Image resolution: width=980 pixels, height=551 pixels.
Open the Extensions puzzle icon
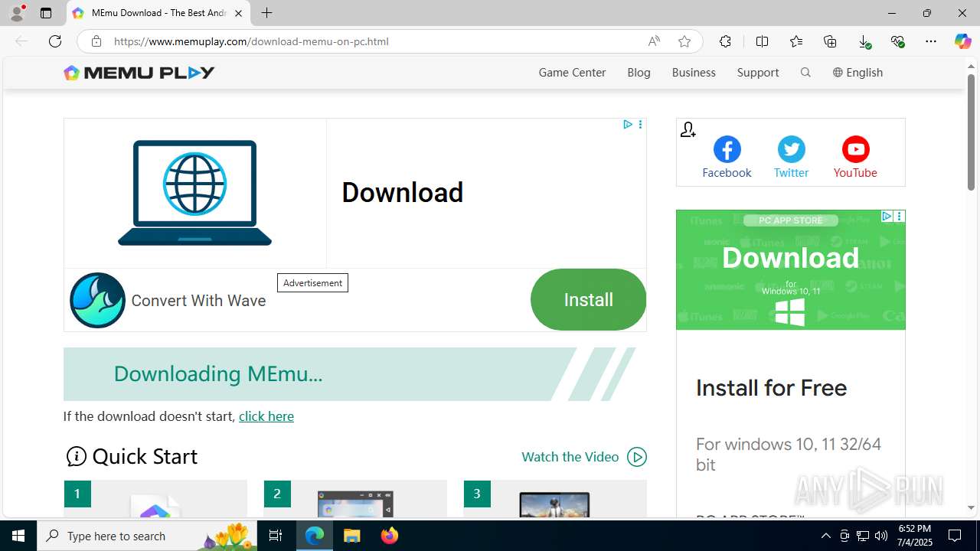(725, 41)
